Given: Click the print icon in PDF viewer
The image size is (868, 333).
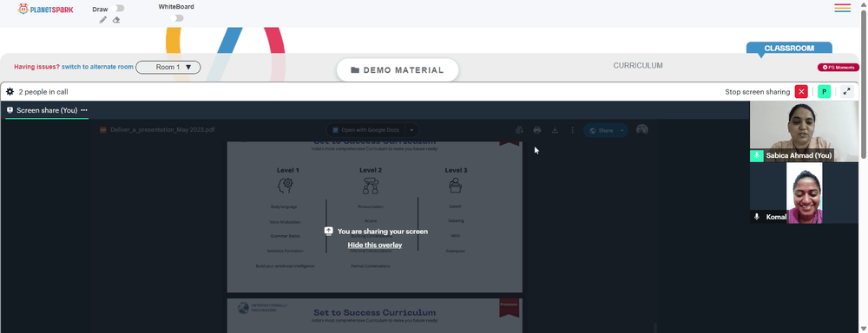Looking at the screenshot, I should click(537, 130).
